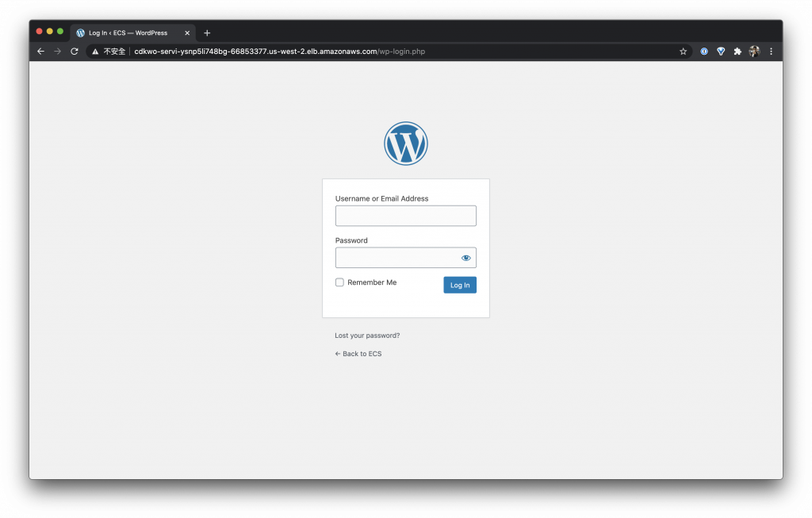Click the Log In button
The width and height of the screenshot is (812, 518).
coord(460,285)
